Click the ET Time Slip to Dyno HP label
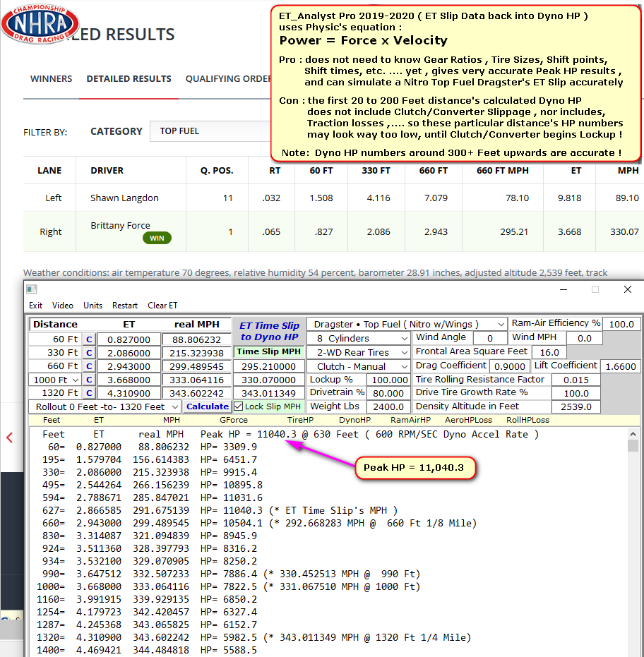 point(269,331)
